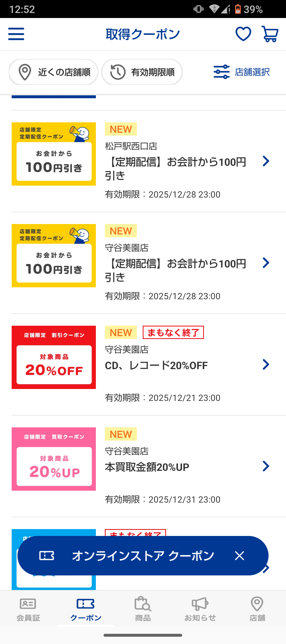The height and width of the screenshot is (644, 286).
Task: Sort coupons by expiration date
Action: click(x=142, y=72)
